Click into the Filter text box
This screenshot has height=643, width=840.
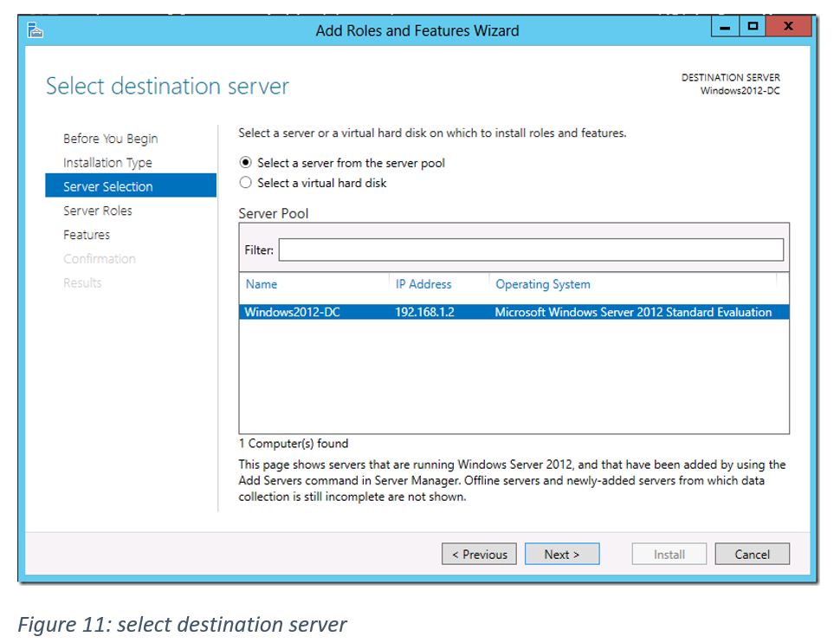coord(530,250)
